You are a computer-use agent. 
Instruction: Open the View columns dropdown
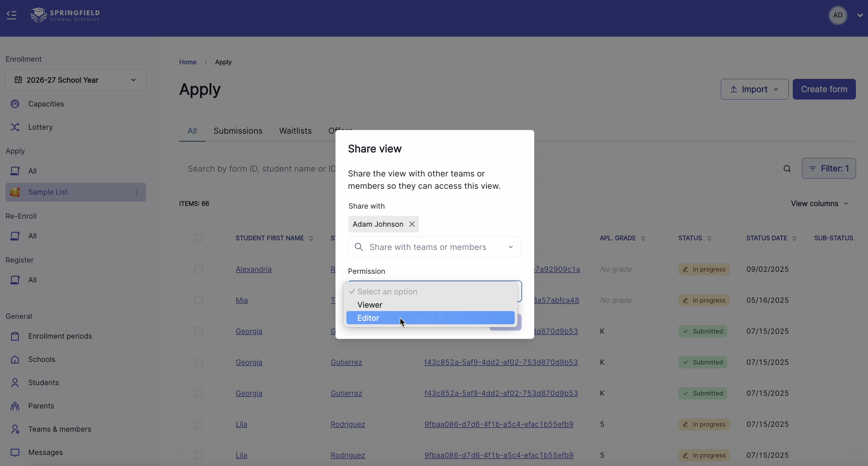point(819,204)
